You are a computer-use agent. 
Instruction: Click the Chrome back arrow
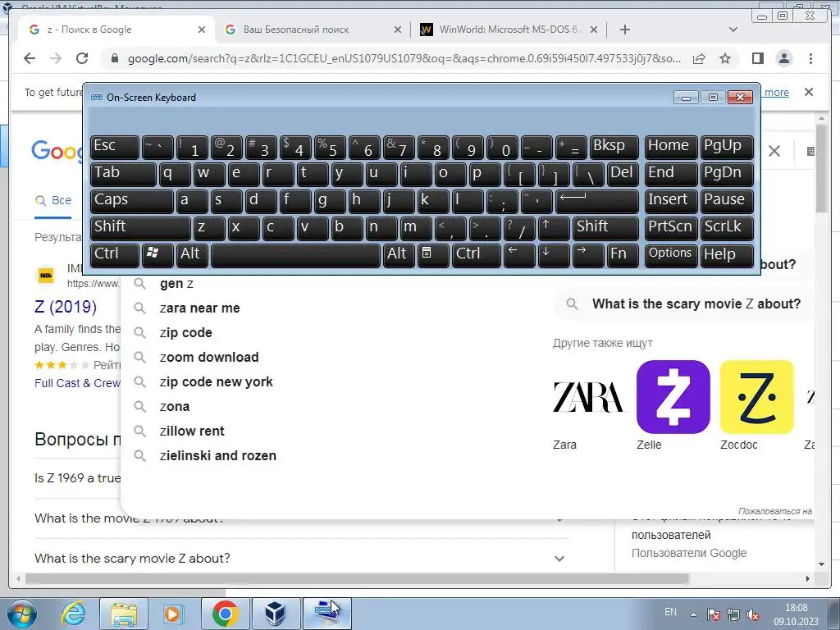(30, 58)
